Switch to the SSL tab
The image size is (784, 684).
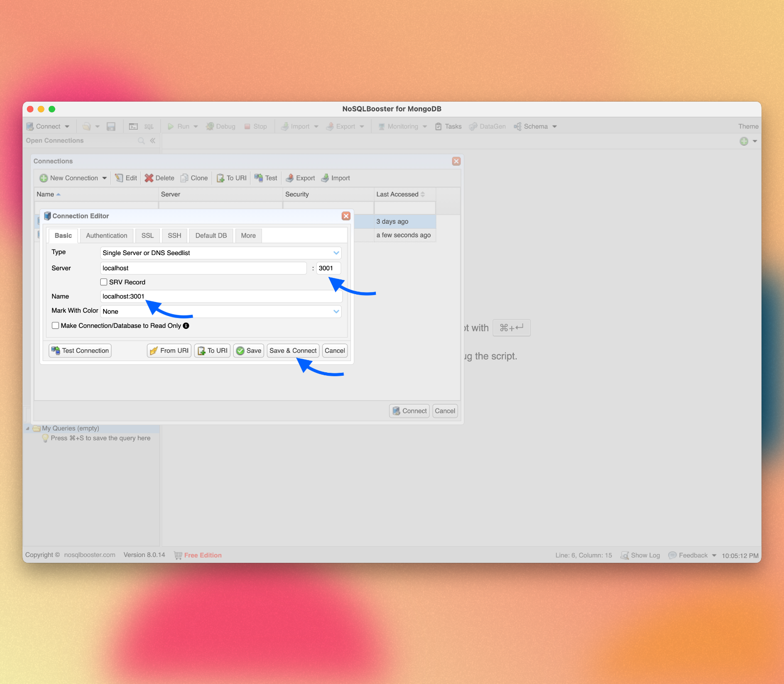[148, 235]
